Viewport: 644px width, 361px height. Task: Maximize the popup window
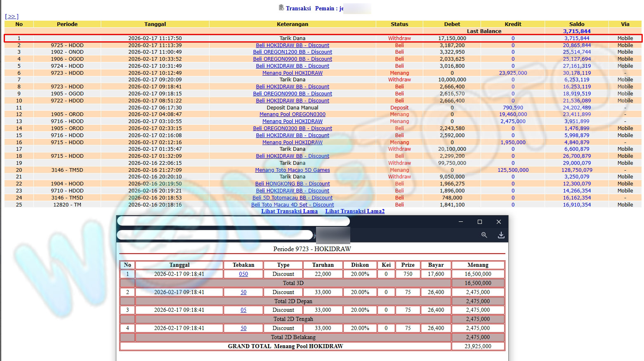(479, 222)
